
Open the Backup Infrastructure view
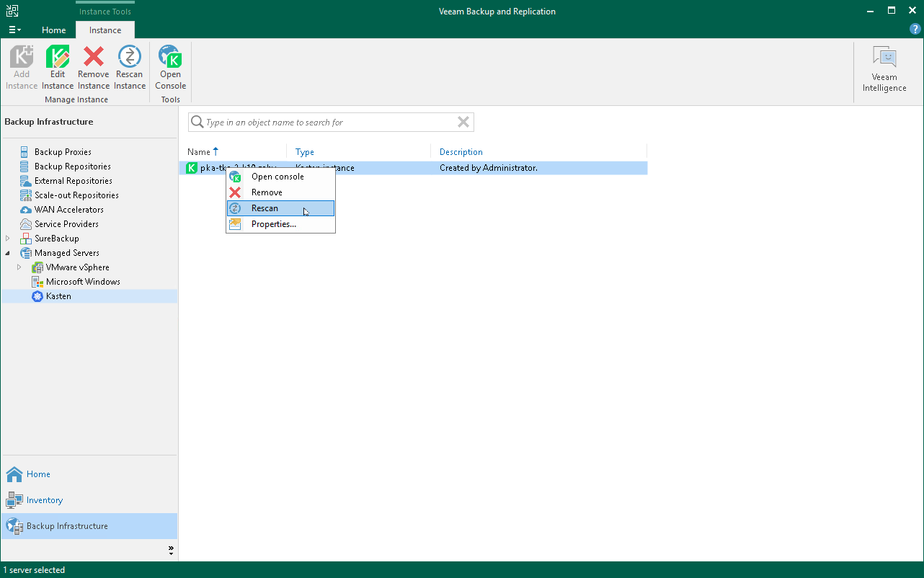tap(89, 526)
